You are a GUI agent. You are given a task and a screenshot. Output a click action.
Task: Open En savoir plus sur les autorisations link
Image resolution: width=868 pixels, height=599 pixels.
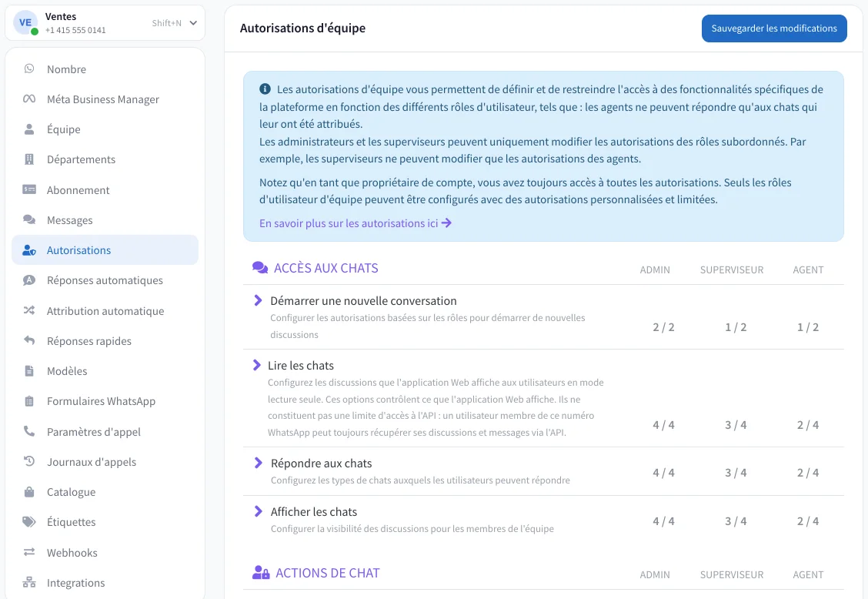356,223
